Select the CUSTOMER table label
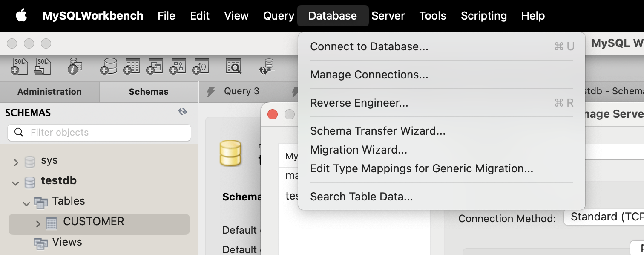Viewport: 644px width, 255px height. pos(94,221)
